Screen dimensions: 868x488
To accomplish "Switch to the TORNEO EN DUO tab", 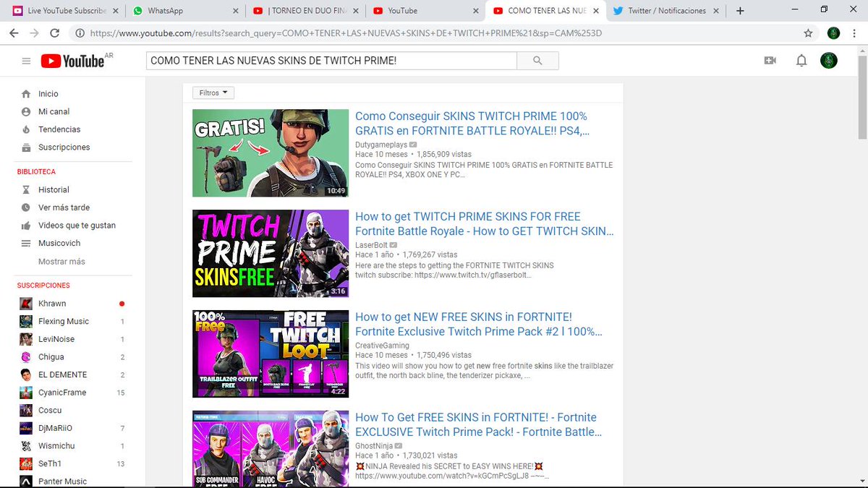I will [305, 11].
